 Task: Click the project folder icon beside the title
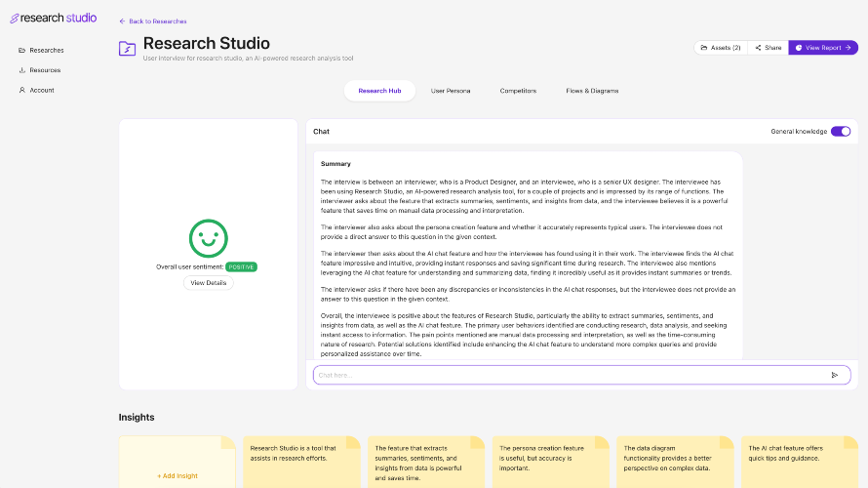tap(128, 49)
